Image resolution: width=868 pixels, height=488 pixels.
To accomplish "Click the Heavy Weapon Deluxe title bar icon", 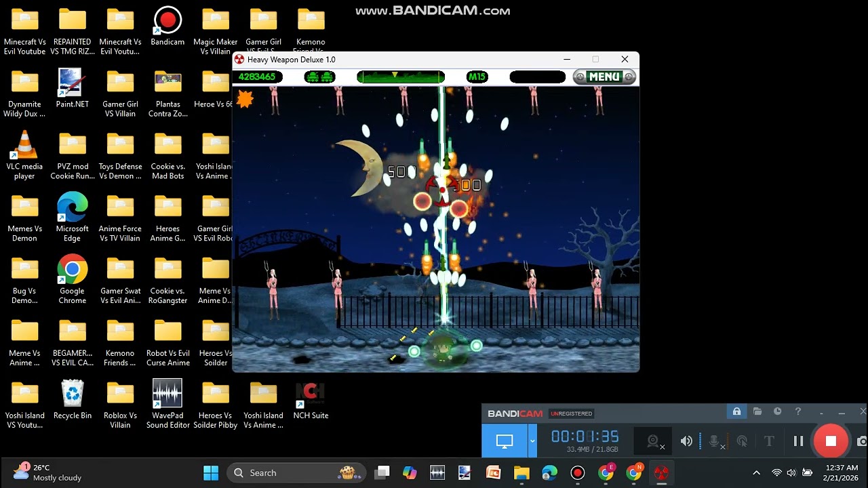I will 239,60.
